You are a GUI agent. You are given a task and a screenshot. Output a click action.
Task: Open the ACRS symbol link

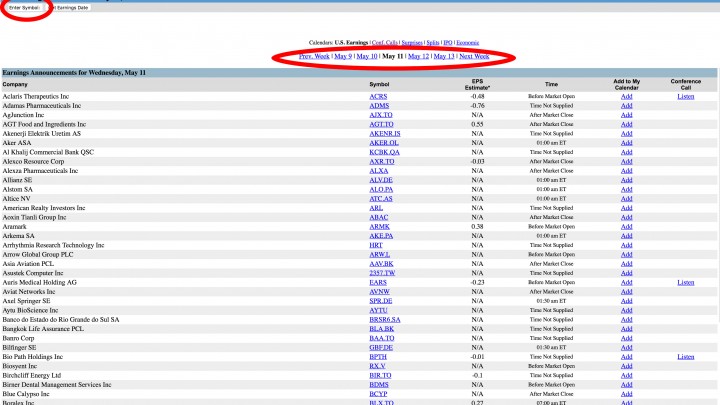(378, 96)
